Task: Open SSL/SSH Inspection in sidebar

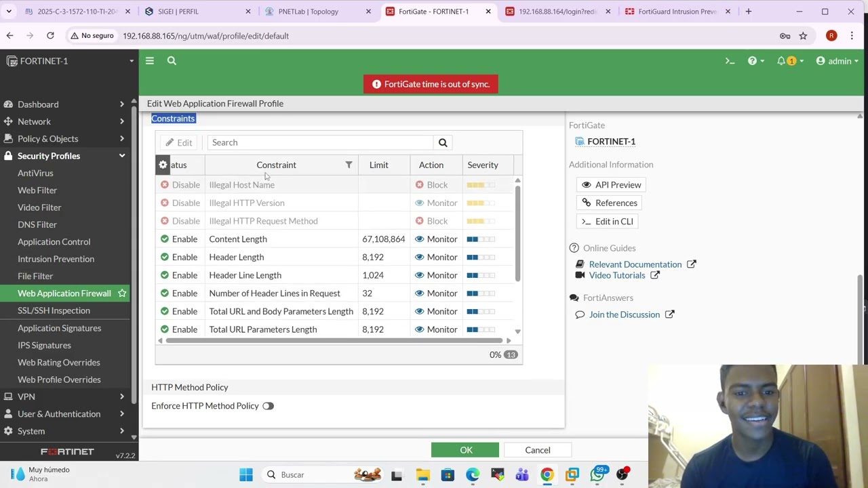Action: coord(54,310)
